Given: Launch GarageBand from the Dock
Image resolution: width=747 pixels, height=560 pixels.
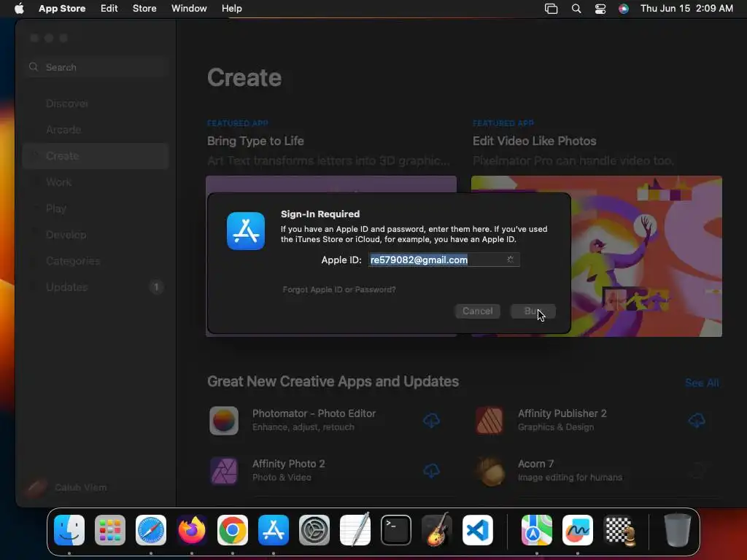Looking at the screenshot, I should point(437,530).
